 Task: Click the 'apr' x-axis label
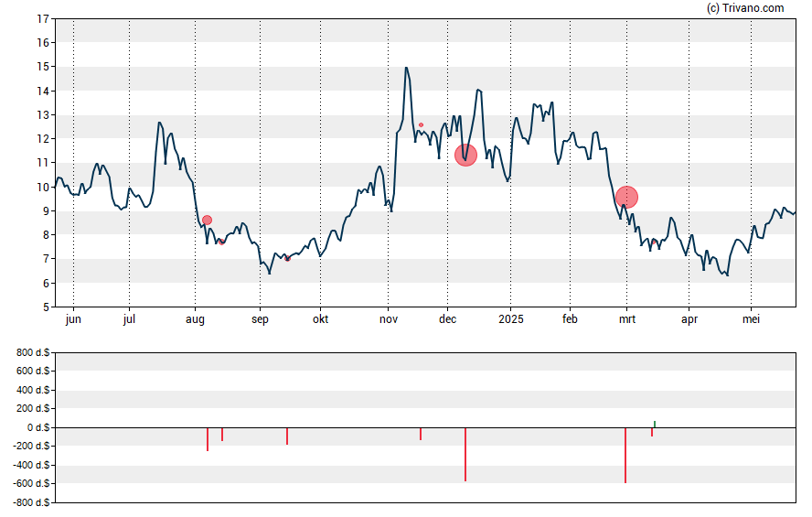pos(689,319)
